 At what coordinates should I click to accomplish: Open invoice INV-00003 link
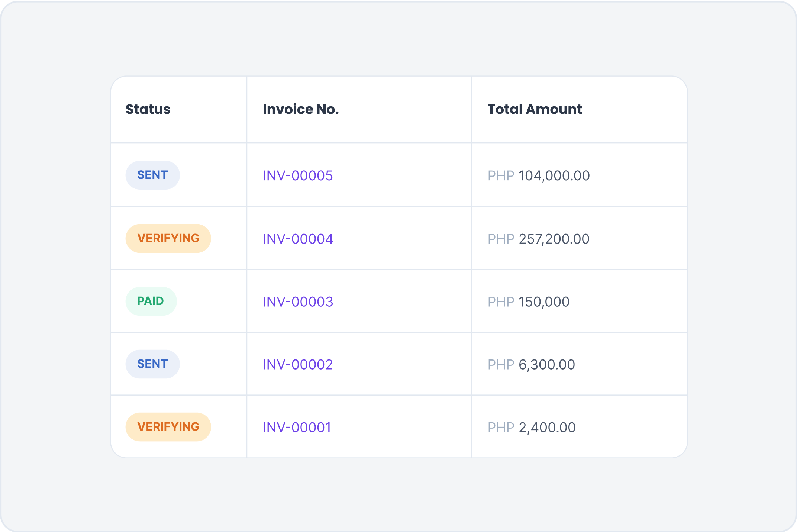click(x=297, y=302)
